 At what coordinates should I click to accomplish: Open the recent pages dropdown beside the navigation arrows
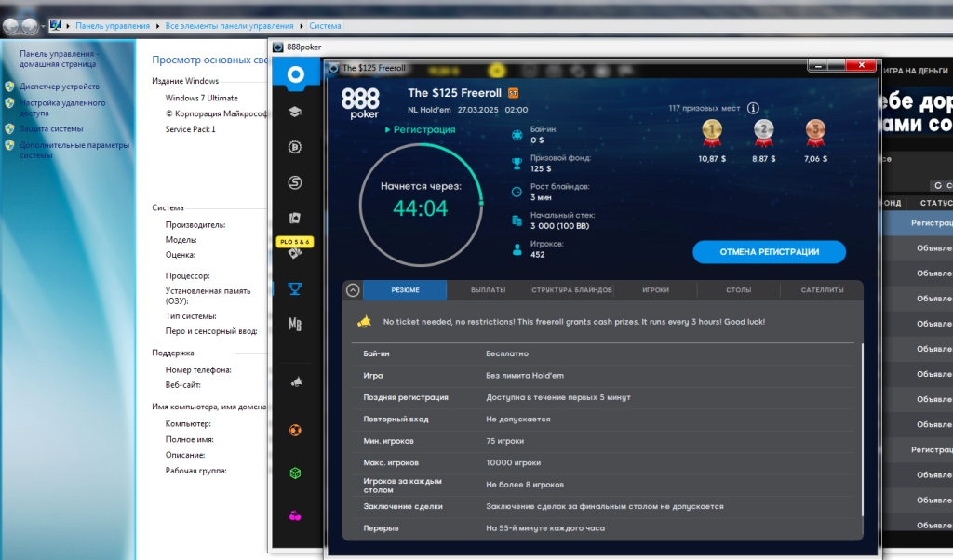click(43, 27)
